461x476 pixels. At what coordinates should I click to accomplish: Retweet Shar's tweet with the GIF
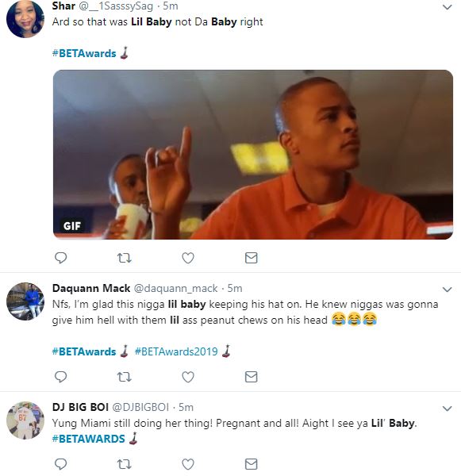pos(125,258)
